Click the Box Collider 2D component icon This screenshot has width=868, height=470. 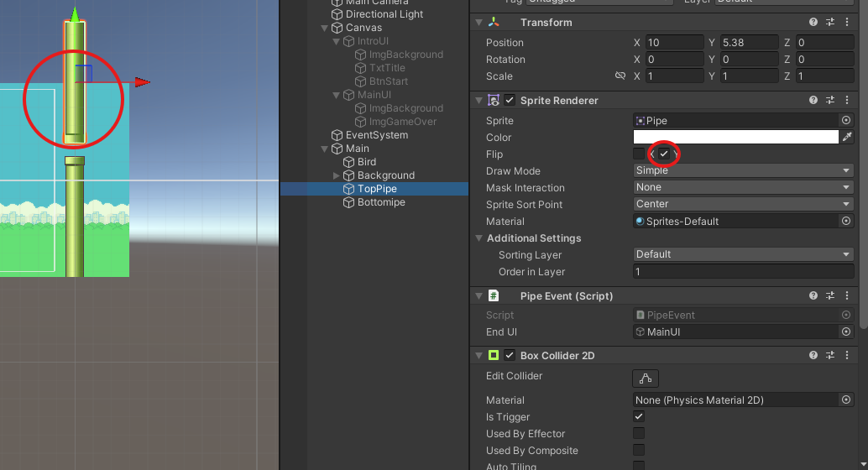pos(494,355)
